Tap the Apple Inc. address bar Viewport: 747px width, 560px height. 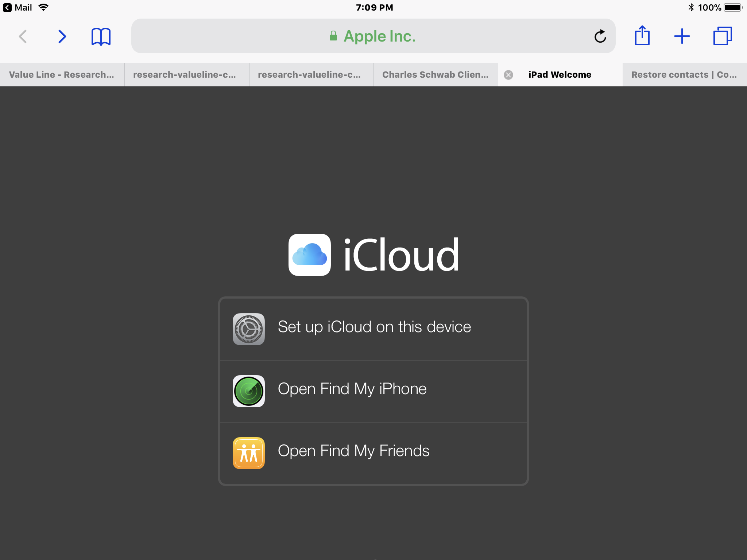pyautogui.click(x=373, y=36)
